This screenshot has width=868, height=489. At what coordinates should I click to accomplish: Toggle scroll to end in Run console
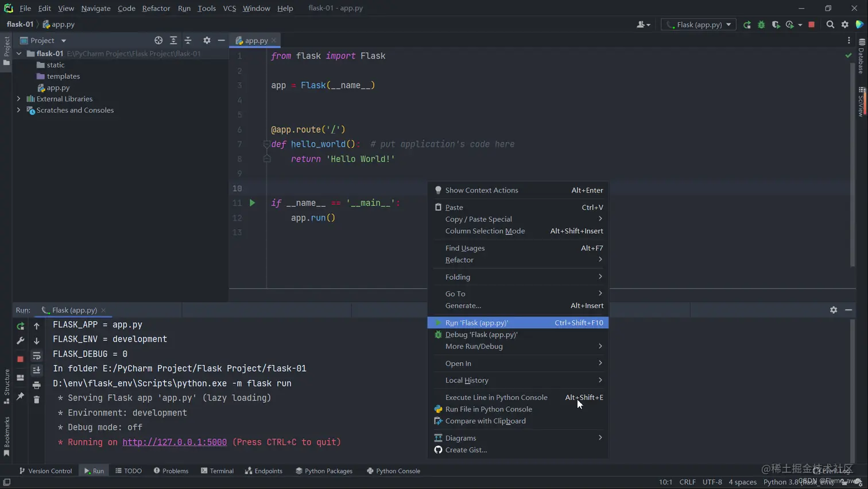[x=37, y=371]
